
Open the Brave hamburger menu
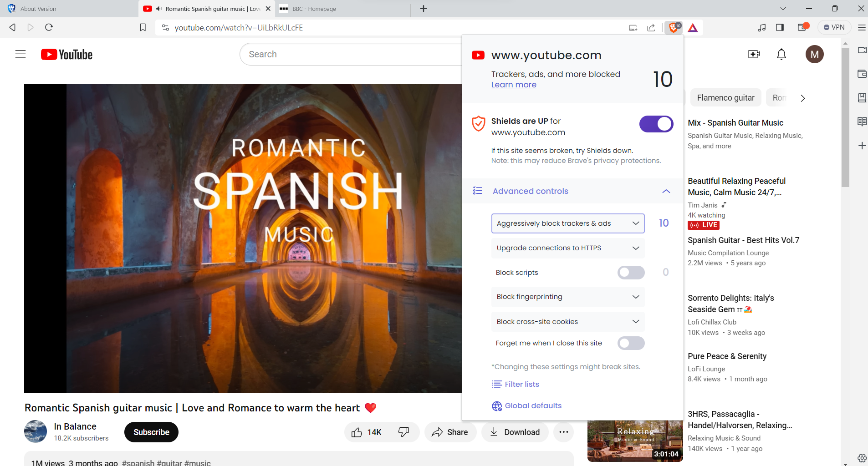click(x=862, y=27)
